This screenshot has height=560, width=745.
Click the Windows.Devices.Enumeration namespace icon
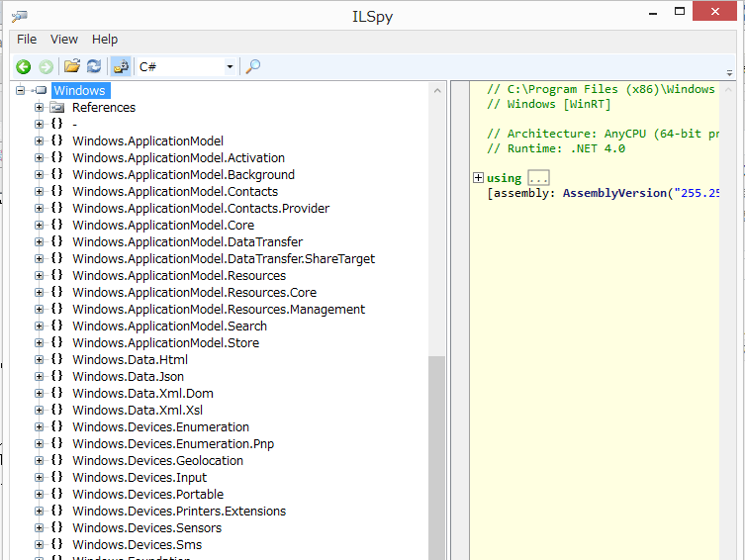57,427
